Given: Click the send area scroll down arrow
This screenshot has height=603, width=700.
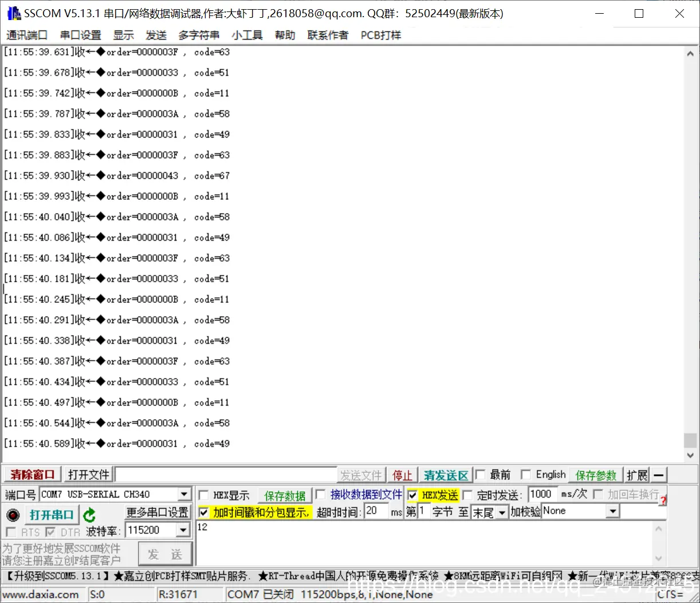Looking at the screenshot, I should 659,558.
